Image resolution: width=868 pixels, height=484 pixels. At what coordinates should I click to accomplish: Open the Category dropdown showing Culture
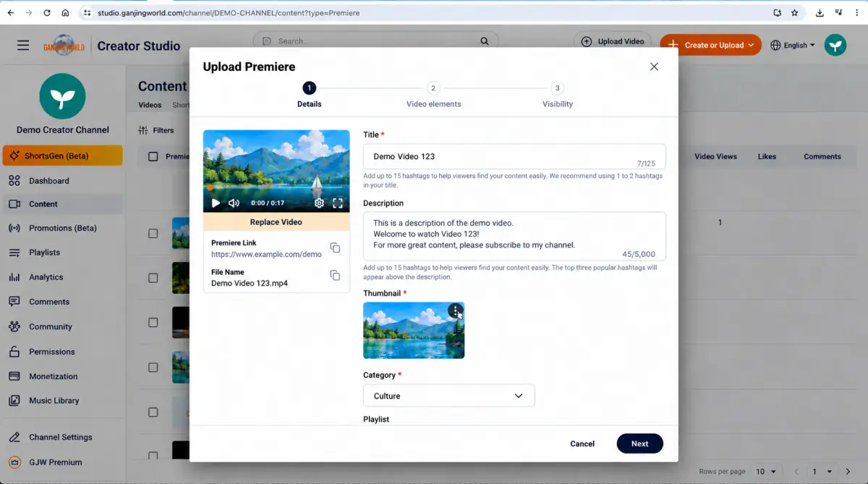click(x=448, y=396)
